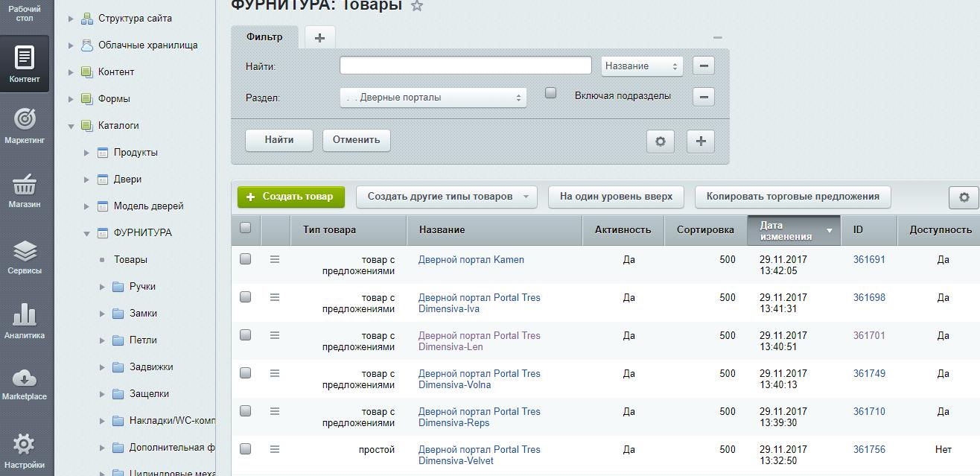Open the filter settings gear button
The width and height of the screenshot is (980, 476).
[660, 141]
